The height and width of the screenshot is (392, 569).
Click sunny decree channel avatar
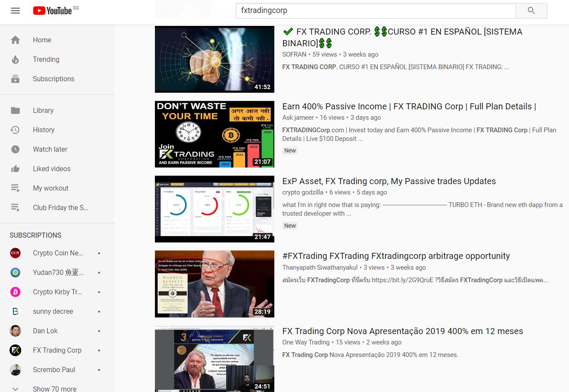tap(15, 311)
